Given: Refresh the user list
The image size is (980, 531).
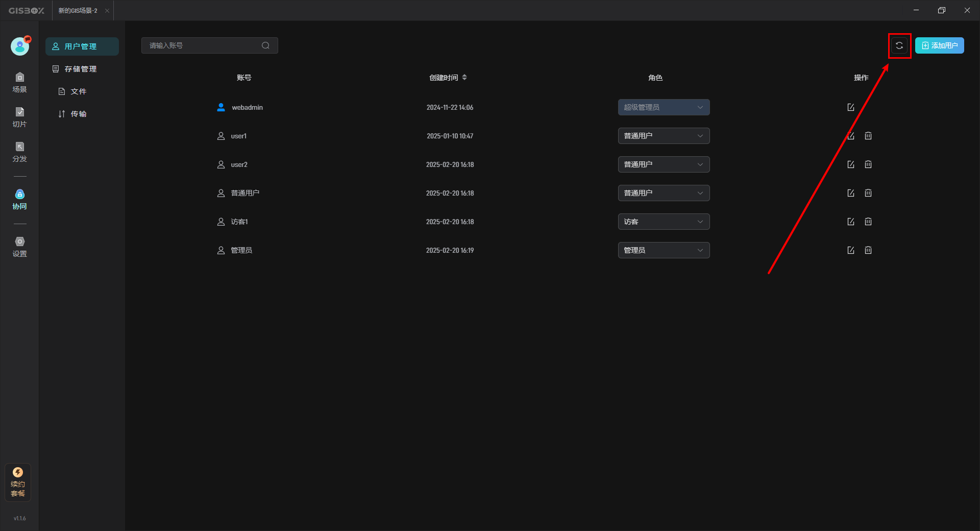Looking at the screenshot, I should (x=899, y=45).
